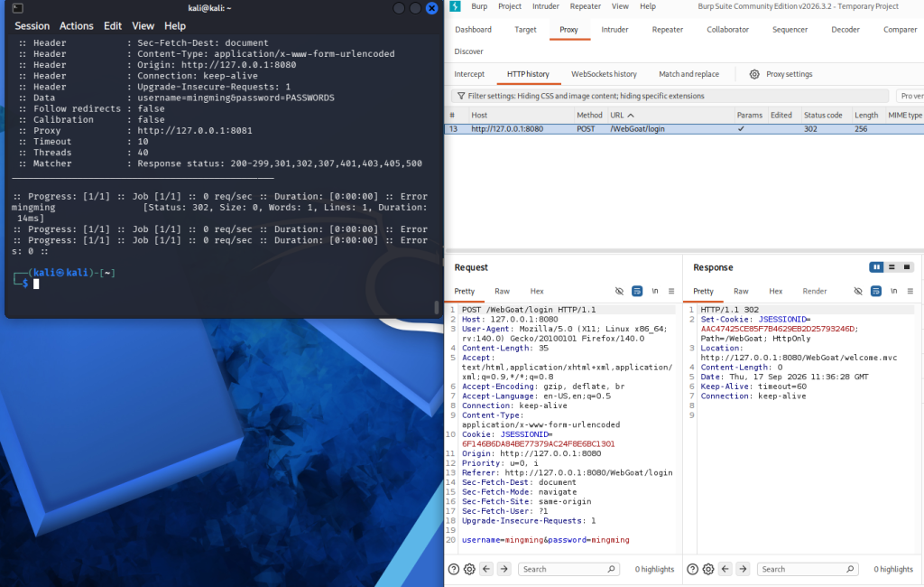Switch to the Sequencer tab
924x587 pixels.
point(790,30)
